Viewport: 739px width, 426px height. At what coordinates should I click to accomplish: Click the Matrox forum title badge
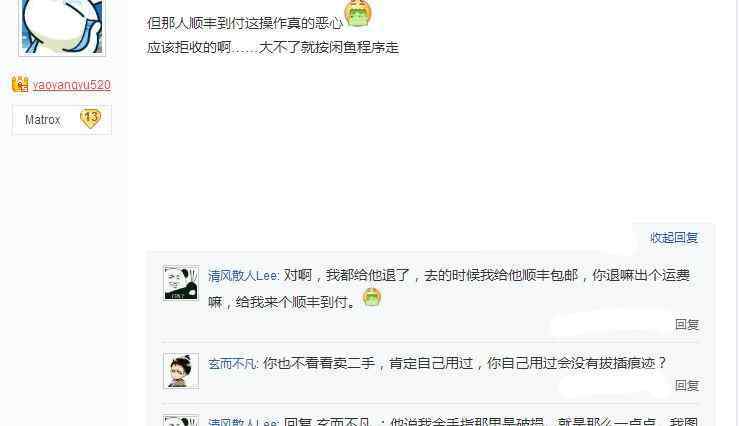(x=42, y=120)
